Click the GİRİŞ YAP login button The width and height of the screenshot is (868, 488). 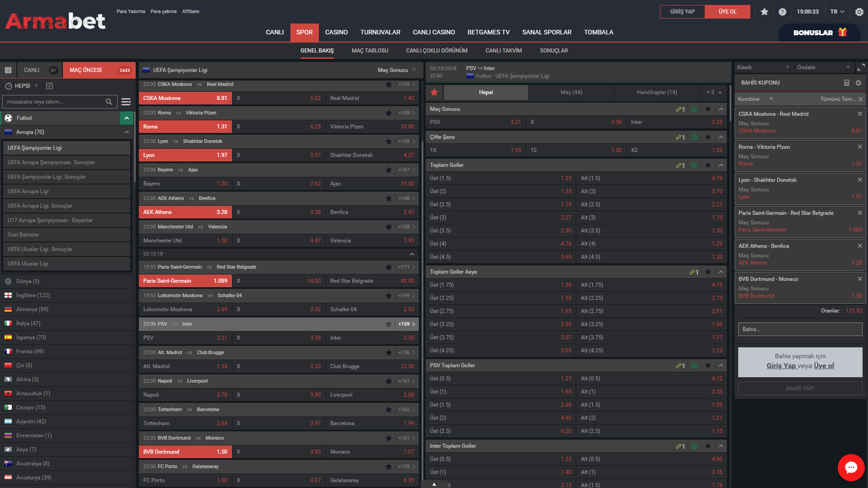(682, 12)
